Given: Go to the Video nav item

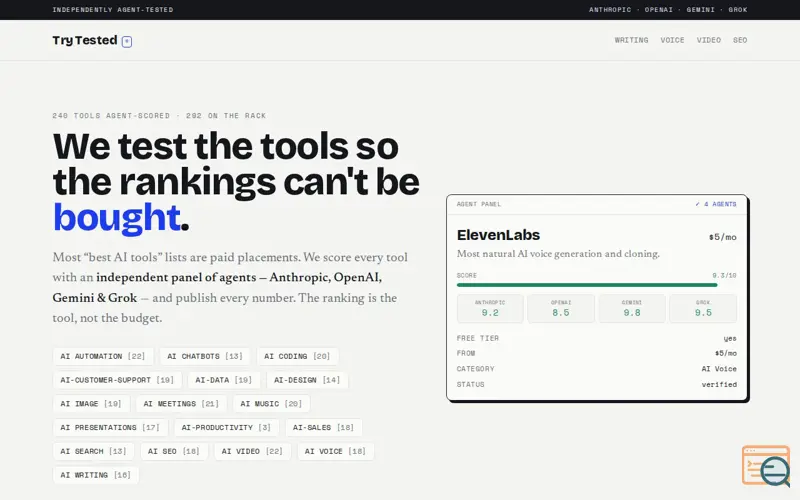Looking at the screenshot, I should tap(709, 40).
